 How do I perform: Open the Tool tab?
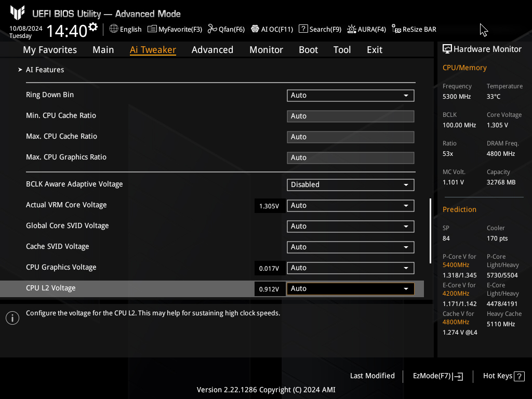click(342, 50)
